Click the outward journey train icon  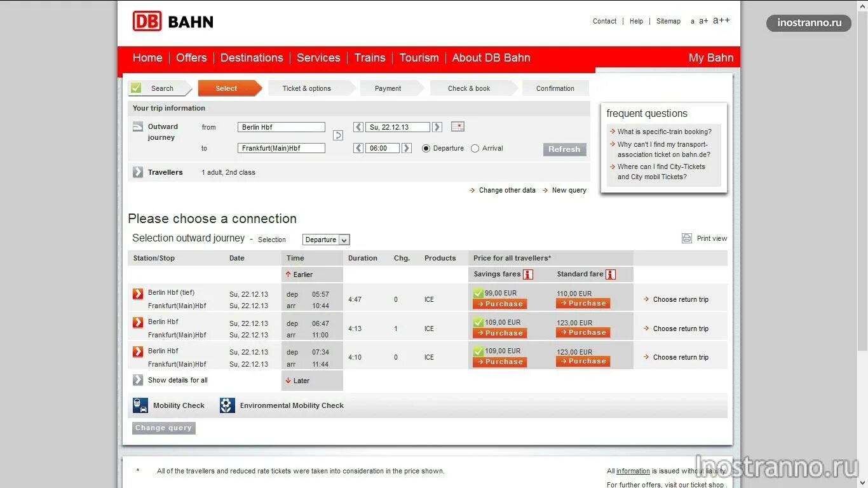click(138, 126)
